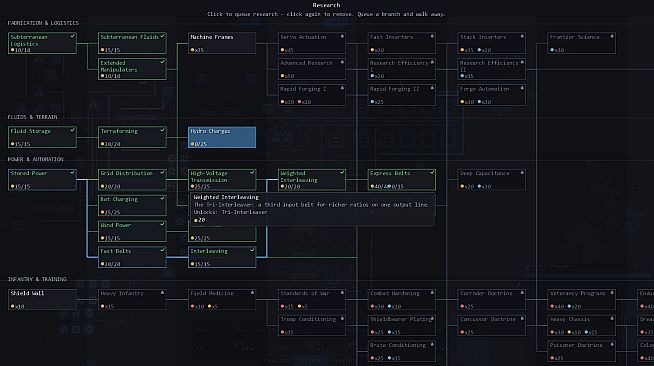The height and width of the screenshot is (366, 654).
Task: Click the checkmark on Subterranean Logistics node
Action: pyautogui.click(x=72, y=36)
